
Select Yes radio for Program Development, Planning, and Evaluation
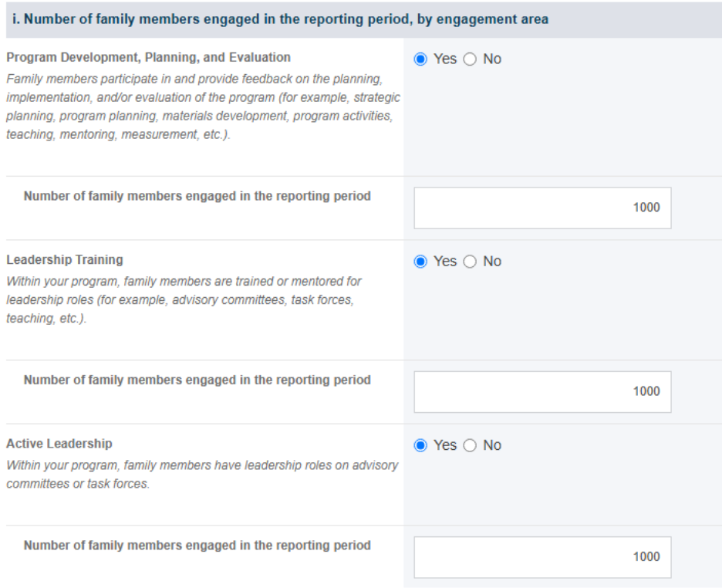[x=420, y=59]
